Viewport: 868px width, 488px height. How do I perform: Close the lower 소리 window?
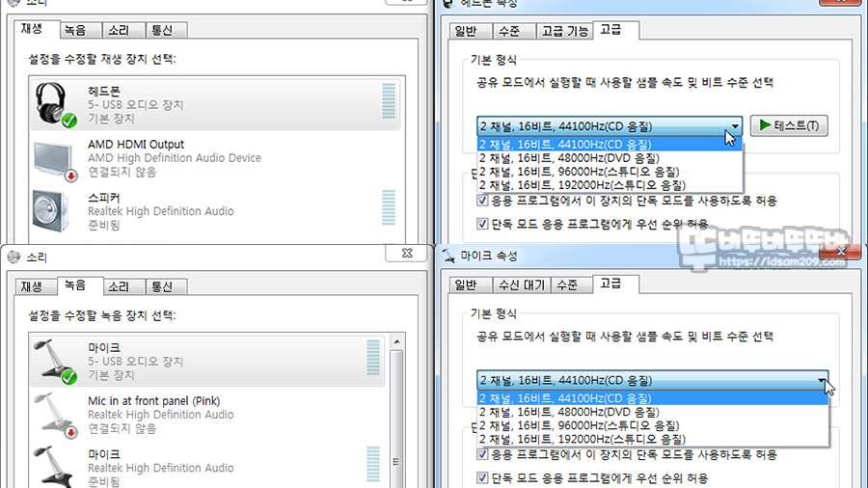tap(407, 253)
